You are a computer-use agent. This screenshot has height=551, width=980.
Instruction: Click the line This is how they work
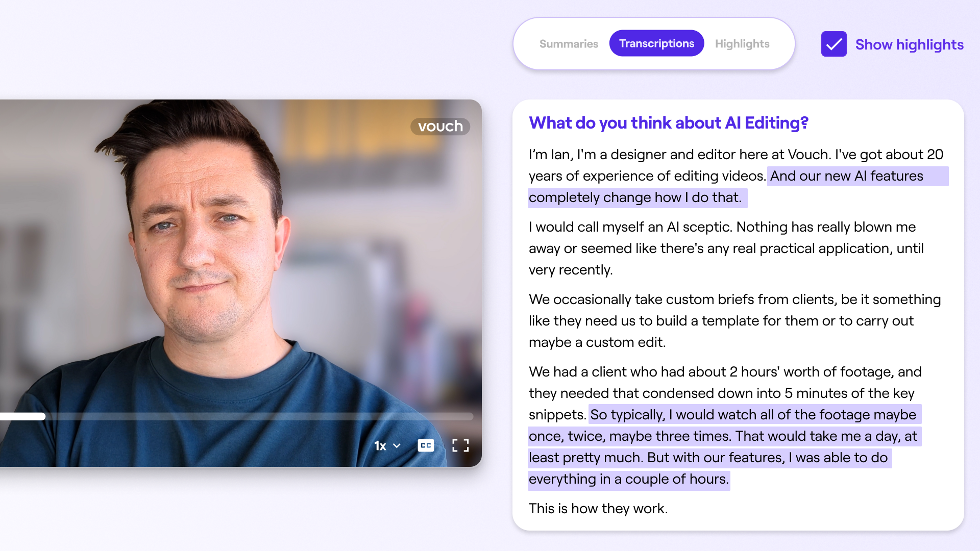click(x=598, y=509)
